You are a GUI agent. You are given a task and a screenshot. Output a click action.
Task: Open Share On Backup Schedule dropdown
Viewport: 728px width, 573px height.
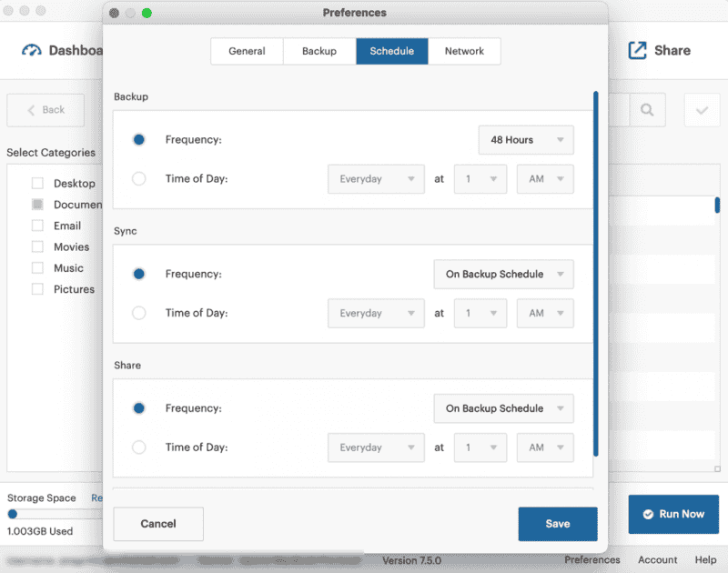tap(503, 408)
